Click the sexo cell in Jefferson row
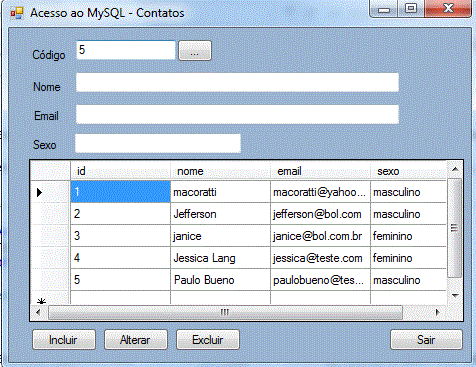The height and width of the screenshot is (367, 476). click(x=408, y=214)
